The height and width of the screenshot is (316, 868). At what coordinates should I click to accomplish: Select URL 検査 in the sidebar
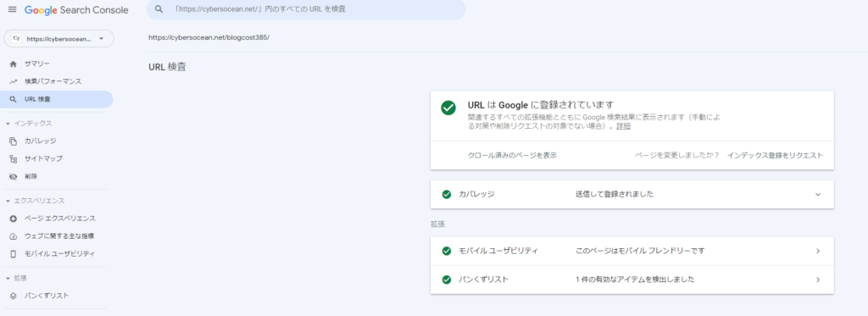click(57, 100)
